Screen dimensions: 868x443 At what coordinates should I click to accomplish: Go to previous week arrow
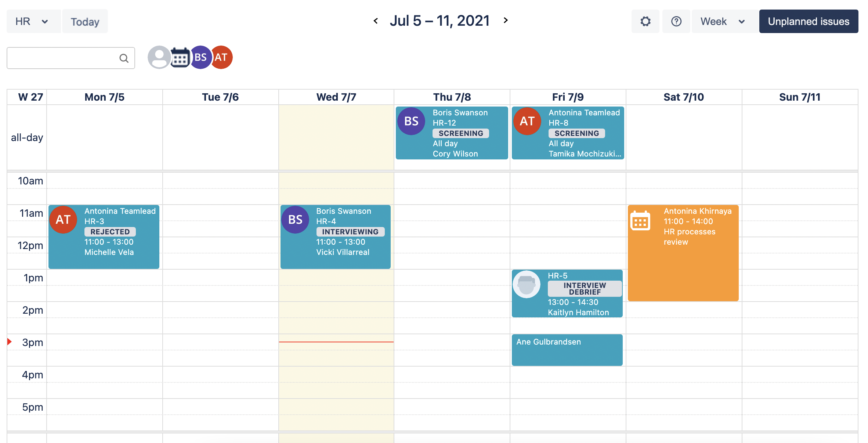tap(376, 21)
